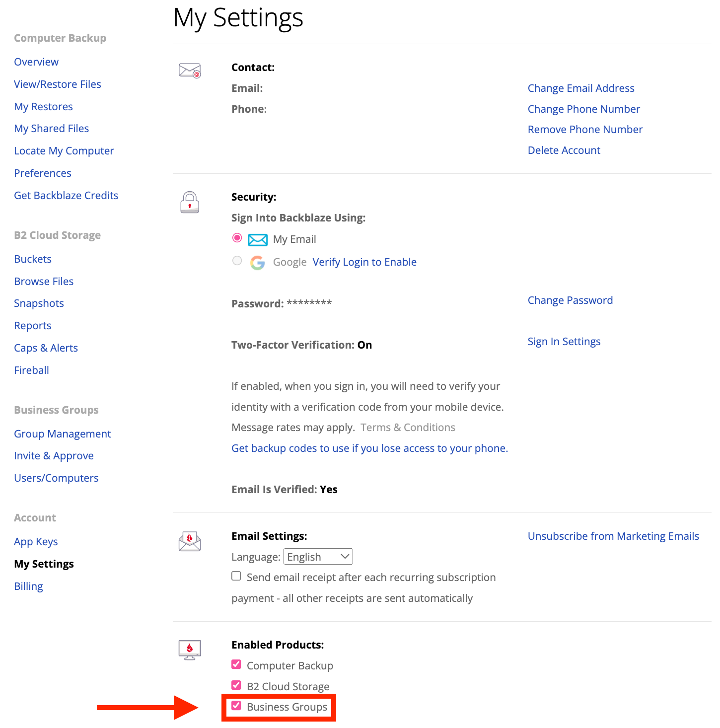This screenshot has height=728, width=720.
Task: Toggle send email receipt checkbox
Action: point(236,576)
